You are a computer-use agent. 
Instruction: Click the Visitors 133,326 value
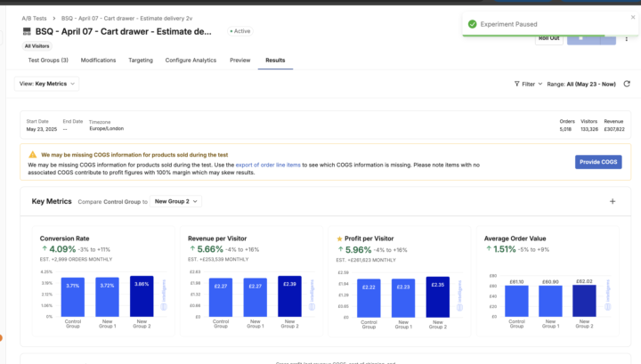(x=589, y=129)
